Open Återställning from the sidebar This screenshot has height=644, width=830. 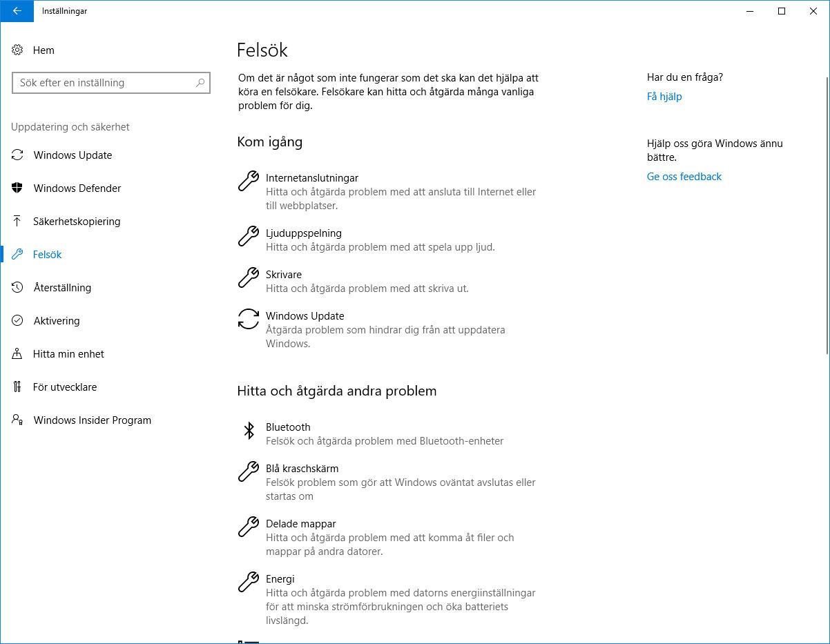(63, 287)
